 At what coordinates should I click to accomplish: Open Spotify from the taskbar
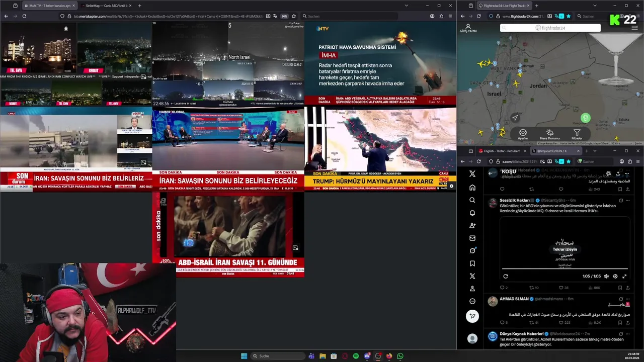(356, 356)
